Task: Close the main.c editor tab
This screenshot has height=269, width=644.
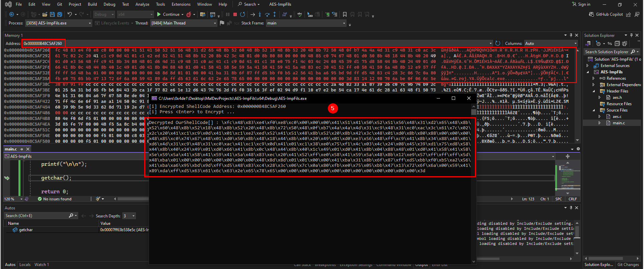Action: (x=28, y=149)
